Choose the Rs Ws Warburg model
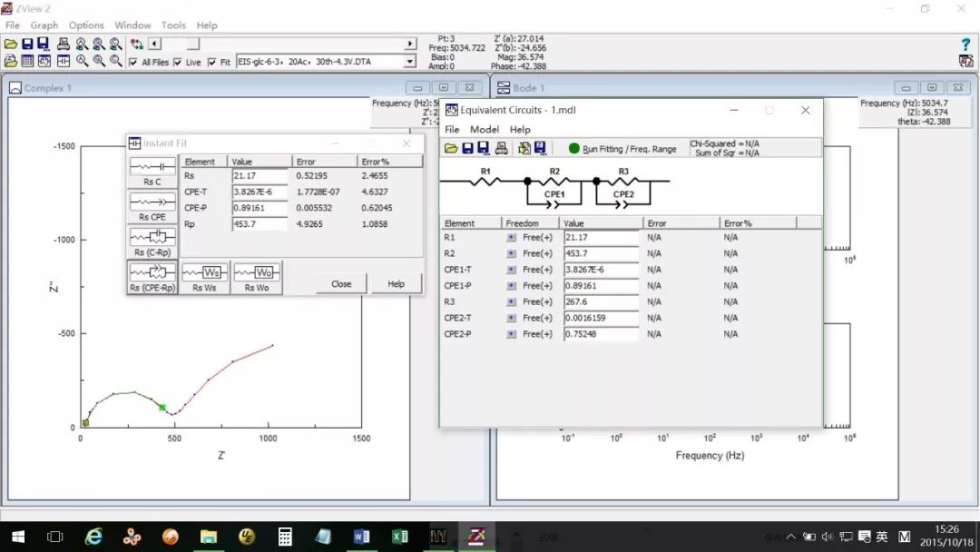This screenshot has width=980, height=552. tap(204, 278)
